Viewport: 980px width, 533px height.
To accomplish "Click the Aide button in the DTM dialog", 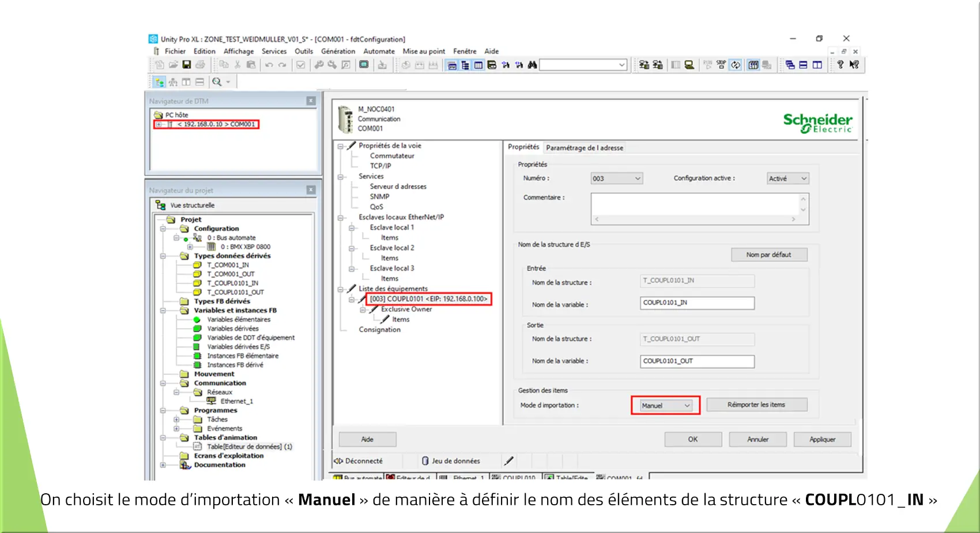I will (367, 440).
